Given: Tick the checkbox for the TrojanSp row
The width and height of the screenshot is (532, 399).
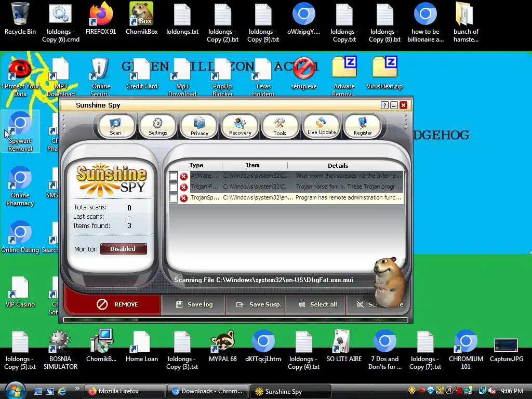Looking at the screenshot, I should pyautogui.click(x=174, y=198).
